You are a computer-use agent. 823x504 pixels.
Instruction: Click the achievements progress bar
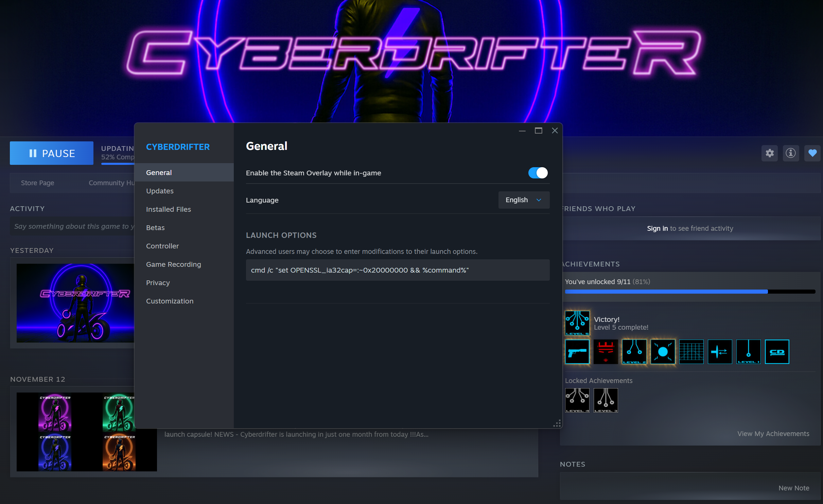(690, 292)
